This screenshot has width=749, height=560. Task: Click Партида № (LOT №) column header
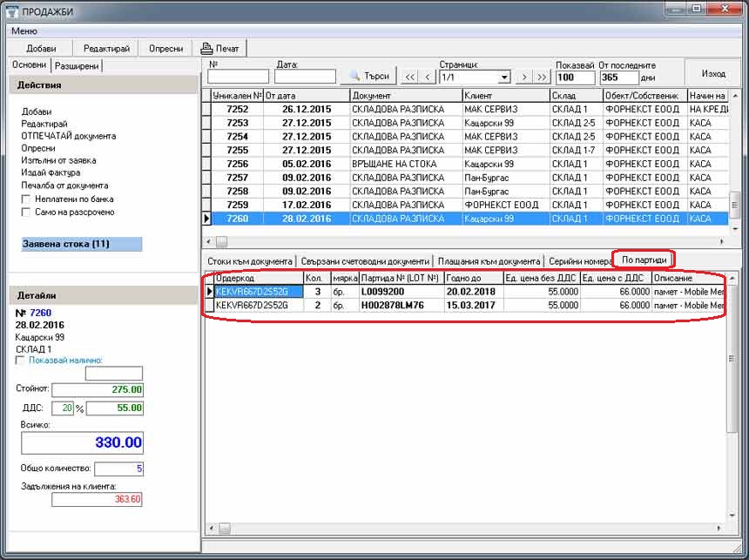[401, 278]
